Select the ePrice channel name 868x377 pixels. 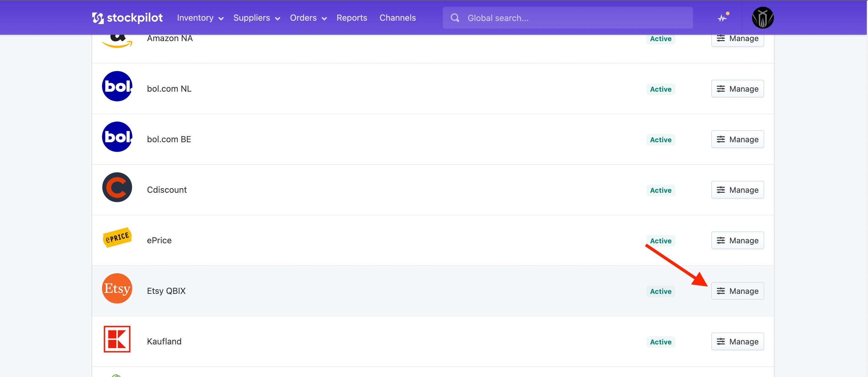click(x=159, y=241)
